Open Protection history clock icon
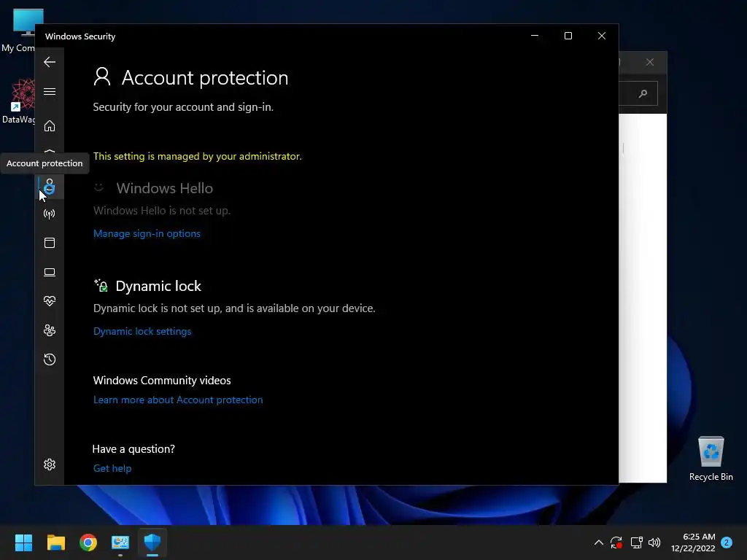Image resolution: width=747 pixels, height=560 pixels. tap(50, 359)
